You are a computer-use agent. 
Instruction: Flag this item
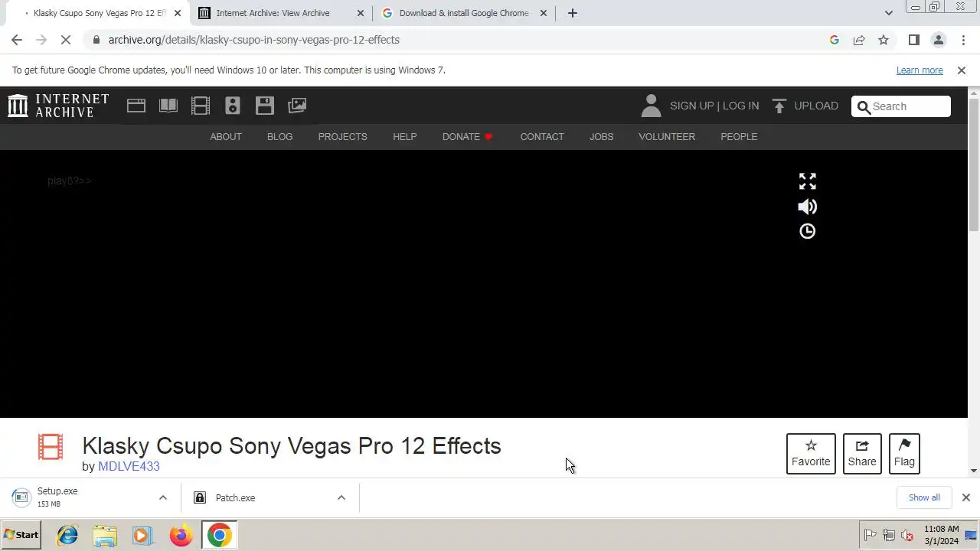pyautogui.click(x=904, y=454)
